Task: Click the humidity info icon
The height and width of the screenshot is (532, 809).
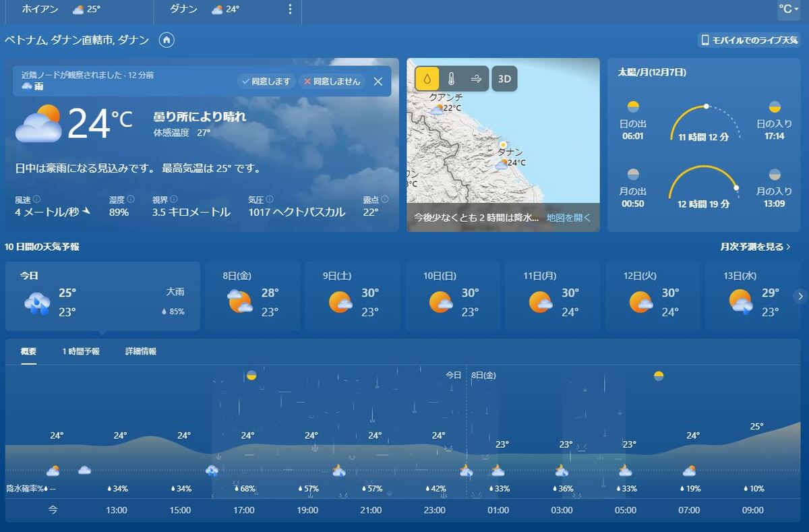Action: coord(130,200)
